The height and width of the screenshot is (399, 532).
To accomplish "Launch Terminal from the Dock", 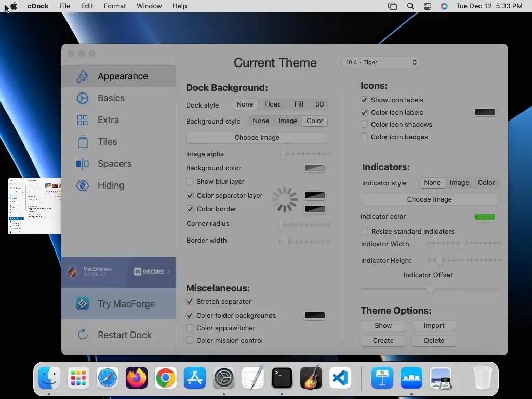I will 282,378.
